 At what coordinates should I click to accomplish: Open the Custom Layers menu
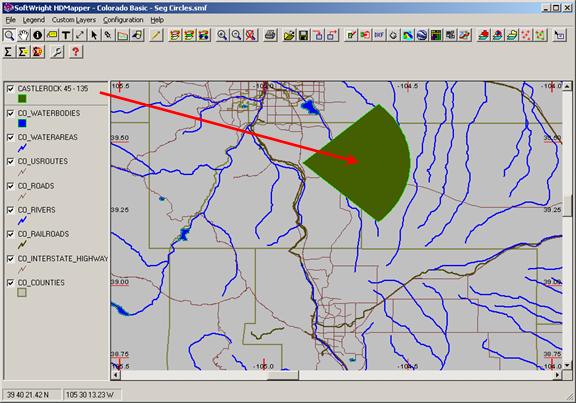click(73, 20)
